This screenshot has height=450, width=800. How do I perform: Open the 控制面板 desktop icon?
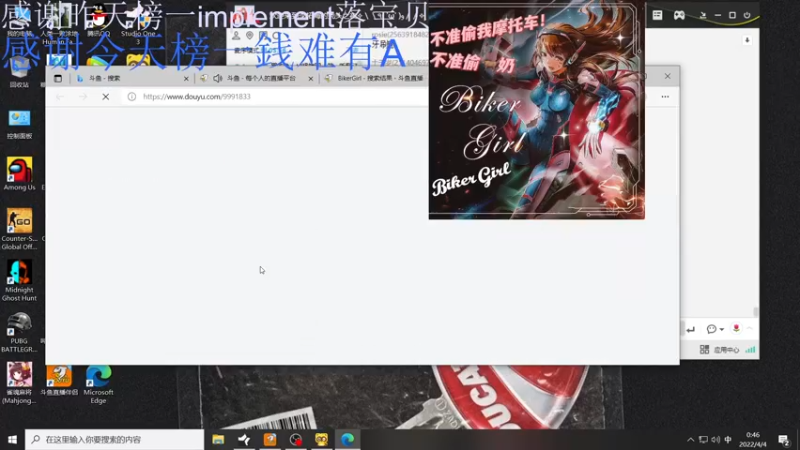click(19, 124)
